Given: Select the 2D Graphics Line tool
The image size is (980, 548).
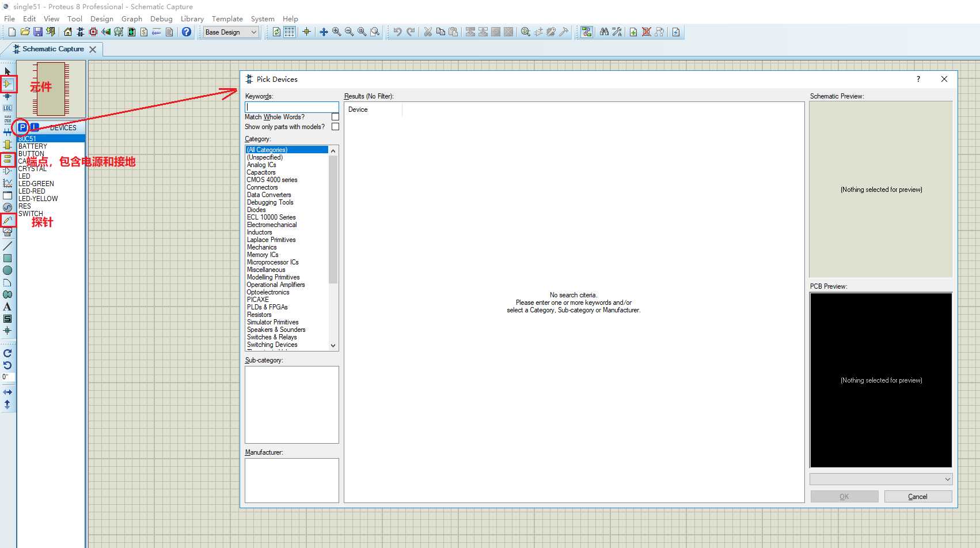Looking at the screenshot, I should click(7, 246).
